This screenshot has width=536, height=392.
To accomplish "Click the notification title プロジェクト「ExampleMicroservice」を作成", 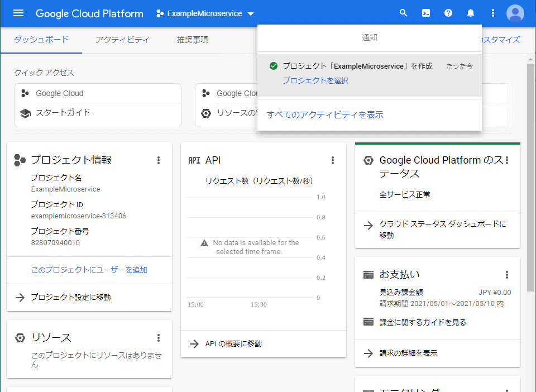I will point(357,66).
